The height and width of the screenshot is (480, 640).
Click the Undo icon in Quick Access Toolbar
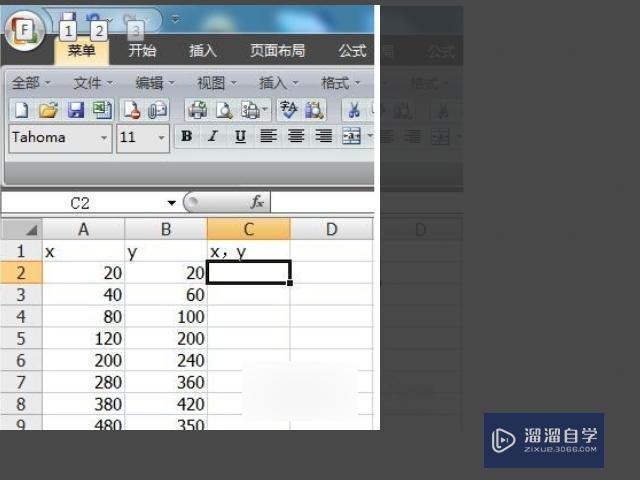(93, 18)
